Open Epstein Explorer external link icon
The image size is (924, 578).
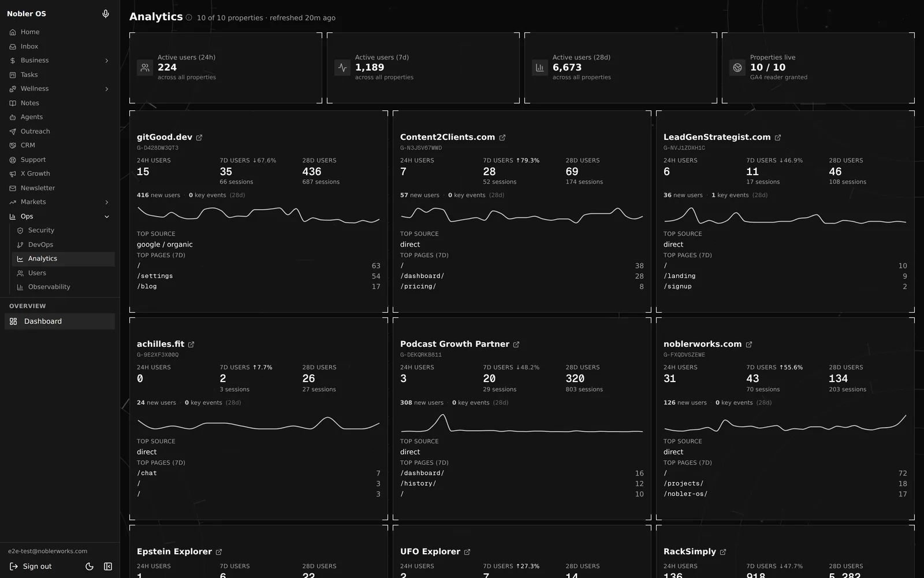219,552
